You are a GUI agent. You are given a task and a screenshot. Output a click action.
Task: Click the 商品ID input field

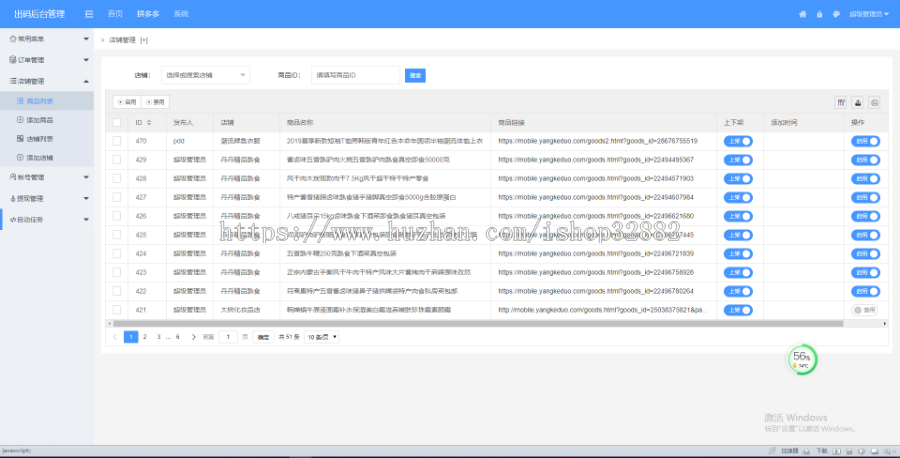[355, 75]
